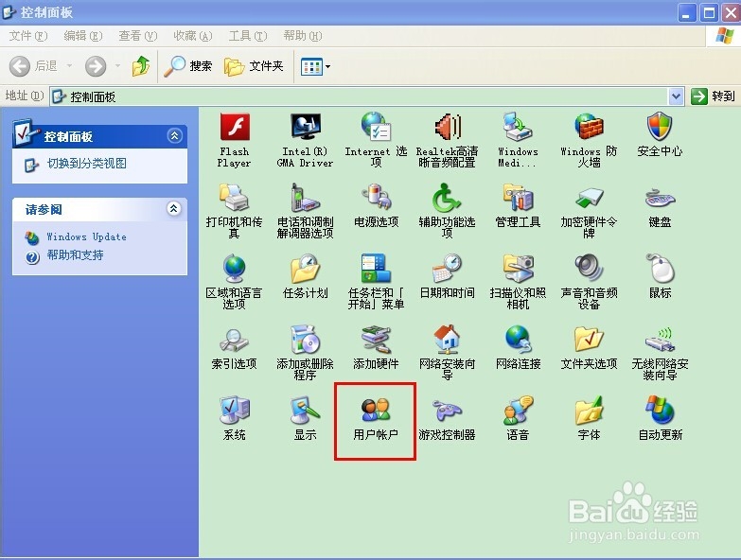Open 打印机和传真

(235, 211)
